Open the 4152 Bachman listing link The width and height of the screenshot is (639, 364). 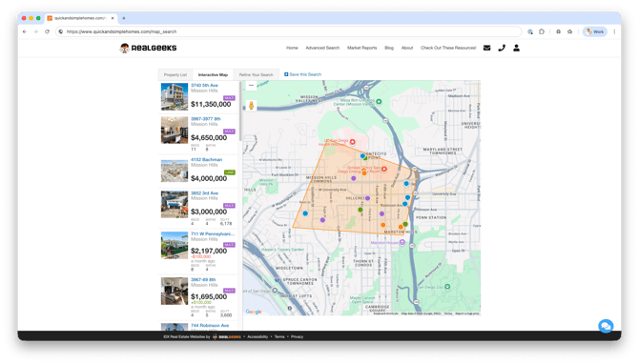(207, 159)
